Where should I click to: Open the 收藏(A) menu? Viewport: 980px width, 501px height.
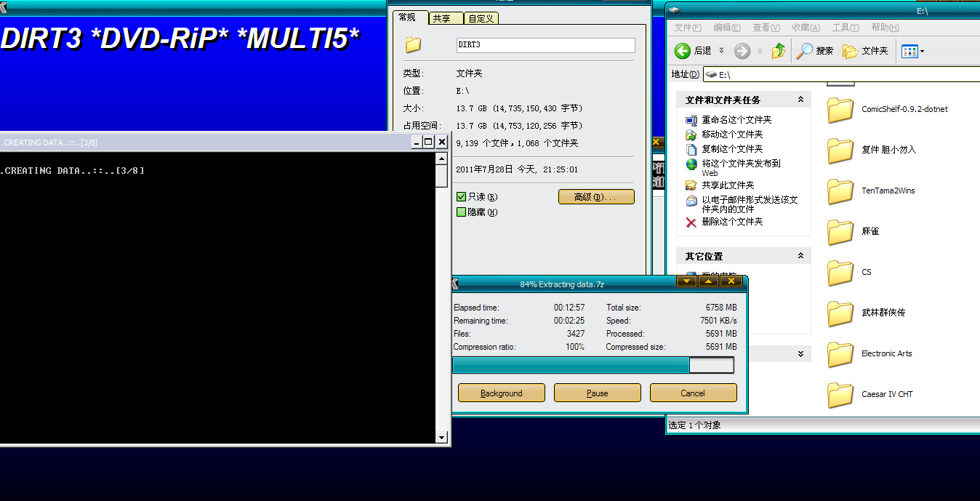click(x=806, y=28)
